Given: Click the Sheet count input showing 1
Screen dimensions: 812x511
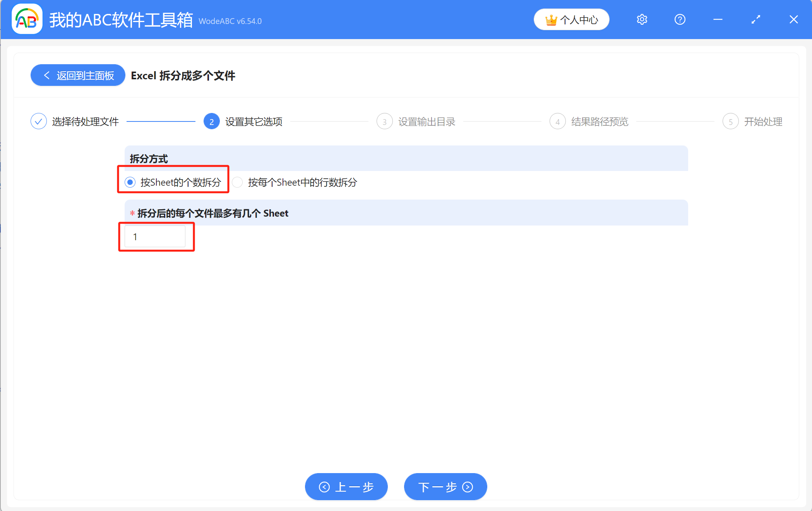Looking at the screenshot, I should [x=155, y=236].
